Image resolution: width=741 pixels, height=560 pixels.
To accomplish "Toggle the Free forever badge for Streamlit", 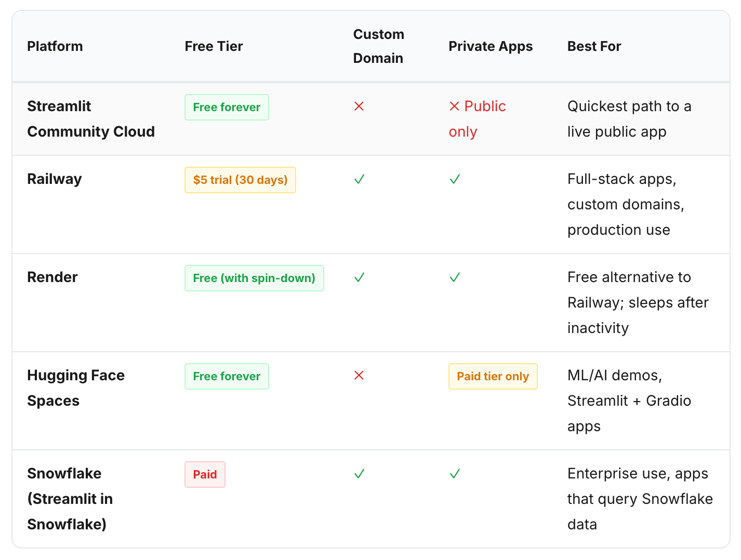I will coord(227,107).
